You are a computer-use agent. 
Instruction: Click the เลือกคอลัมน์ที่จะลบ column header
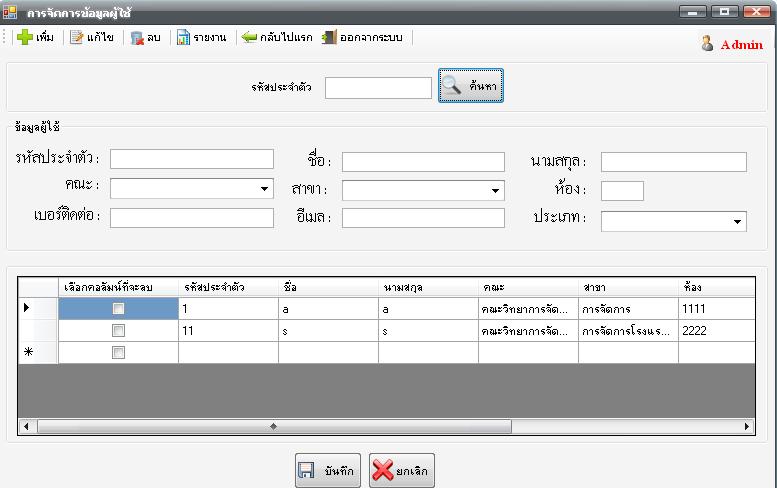pos(118,287)
